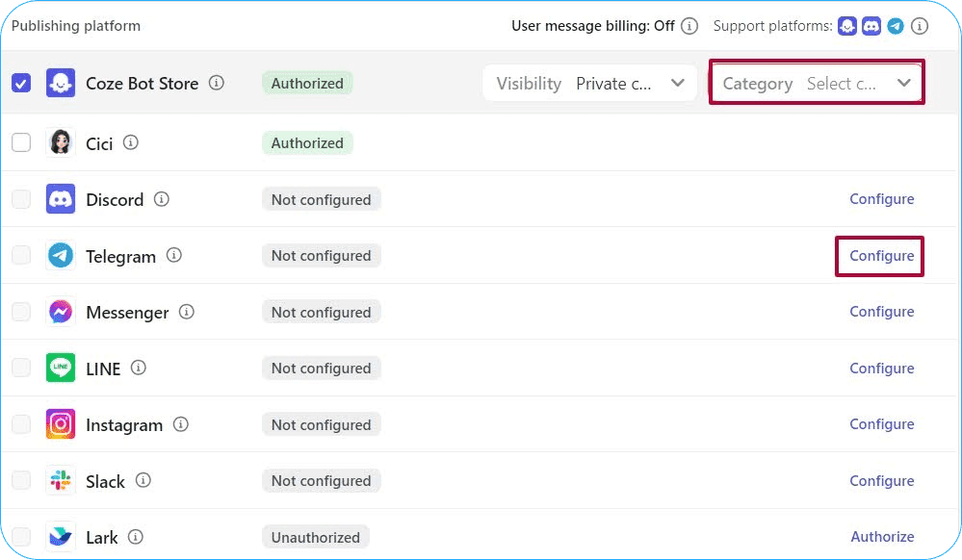Screen dimensions: 962x560
Task: Open the Visibility dropdown
Action: tap(589, 83)
